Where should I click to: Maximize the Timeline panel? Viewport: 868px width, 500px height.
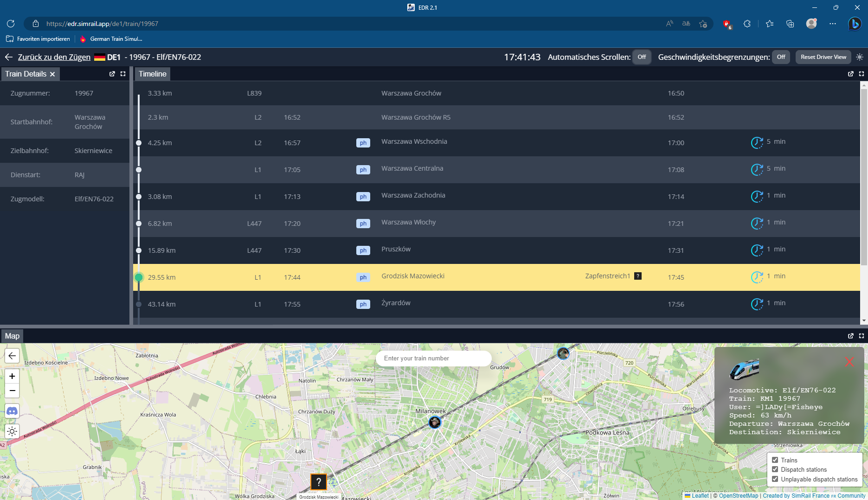click(x=862, y=74)
